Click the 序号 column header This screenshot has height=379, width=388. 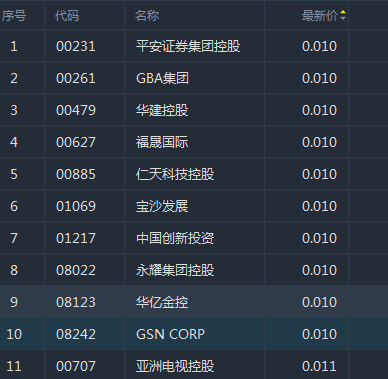[14, 16]
